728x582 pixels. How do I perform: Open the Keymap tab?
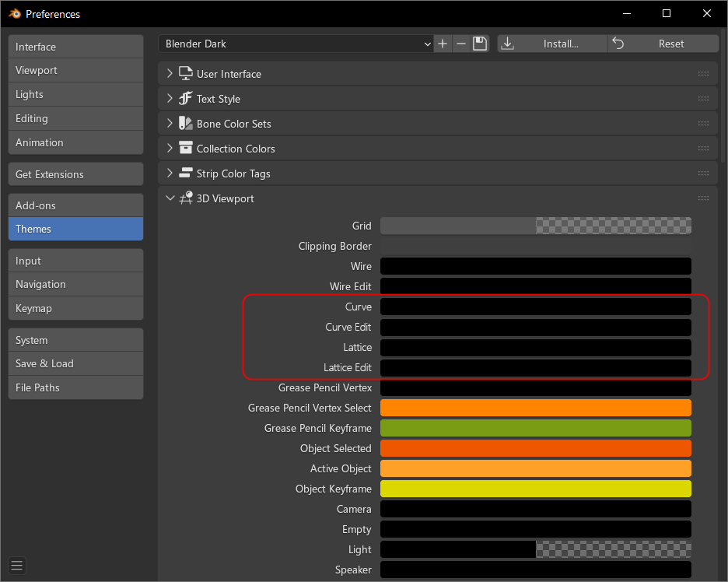point(75,308)
